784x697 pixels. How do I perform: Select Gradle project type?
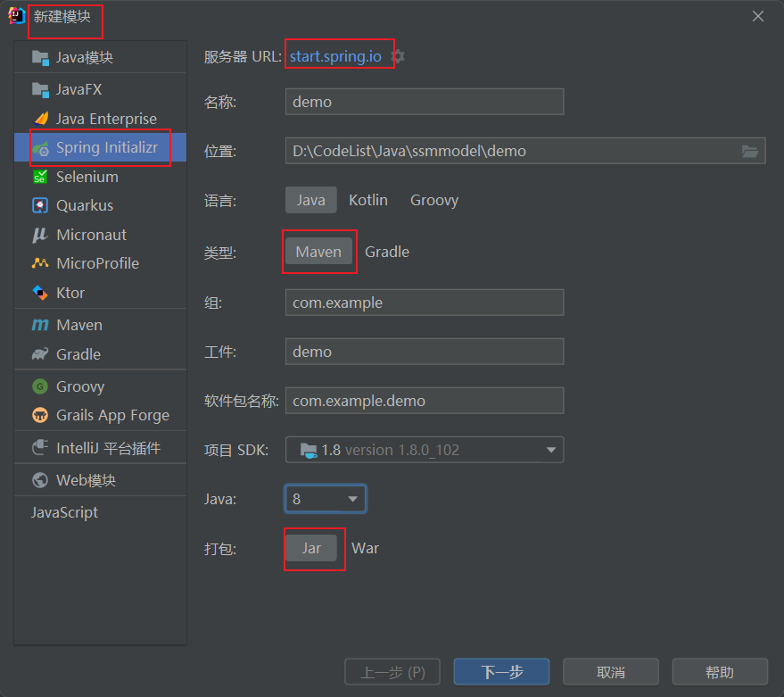coord(387,252)
